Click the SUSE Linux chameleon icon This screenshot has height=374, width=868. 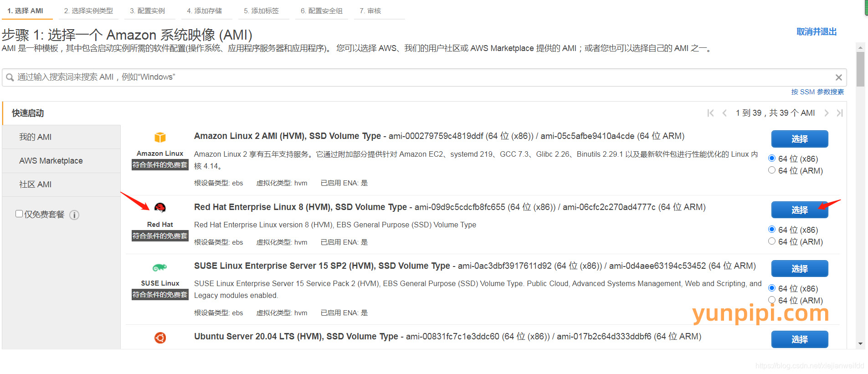(x=160, y=267)
